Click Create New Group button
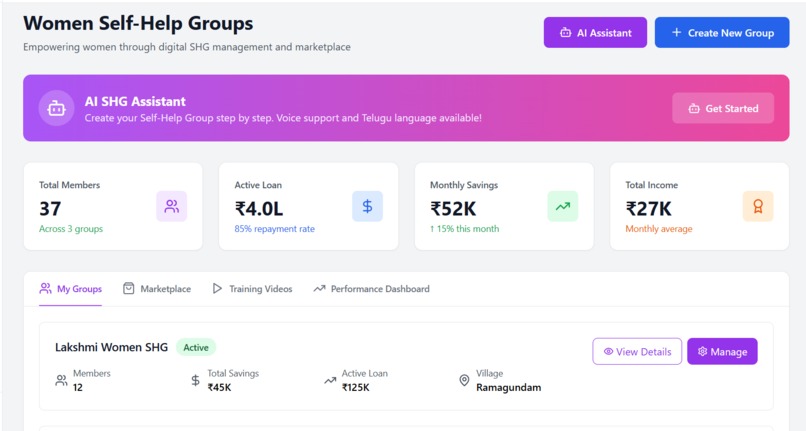 722,32
